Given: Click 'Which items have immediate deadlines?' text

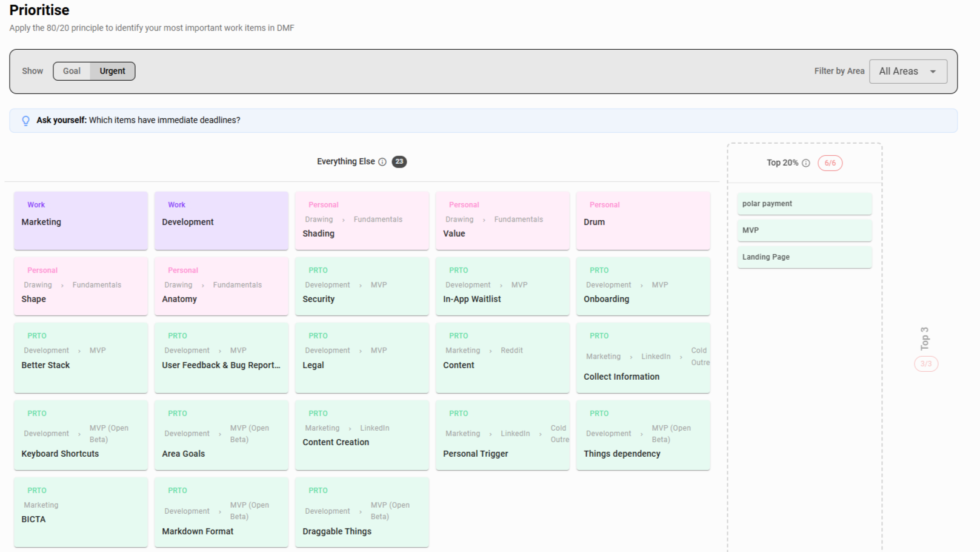Looking at the screenshot, I should point(164,121).
